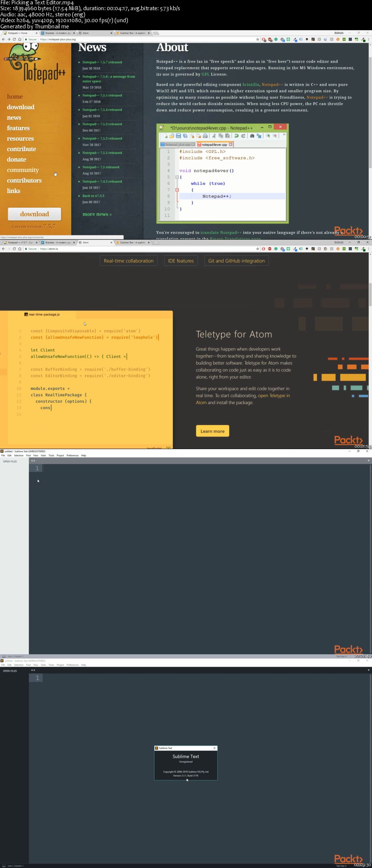
Task: Click the Secure padlock beside notepad-plus-plus.org
Action: [x=26, y=39]
